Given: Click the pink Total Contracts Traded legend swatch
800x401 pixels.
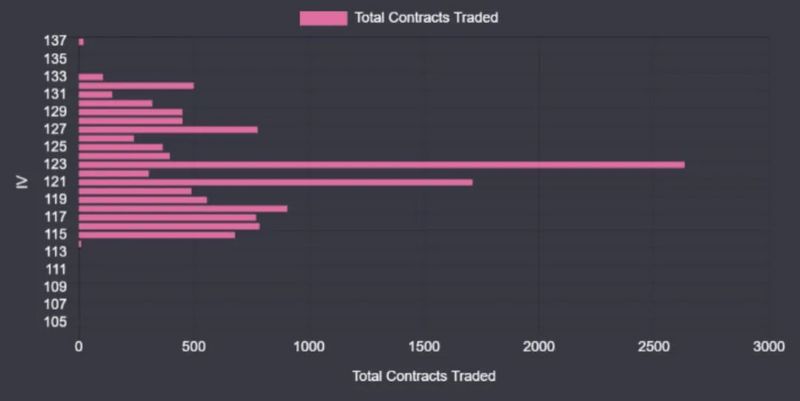Looking at the screenshot, I should [x=323, y=17].
